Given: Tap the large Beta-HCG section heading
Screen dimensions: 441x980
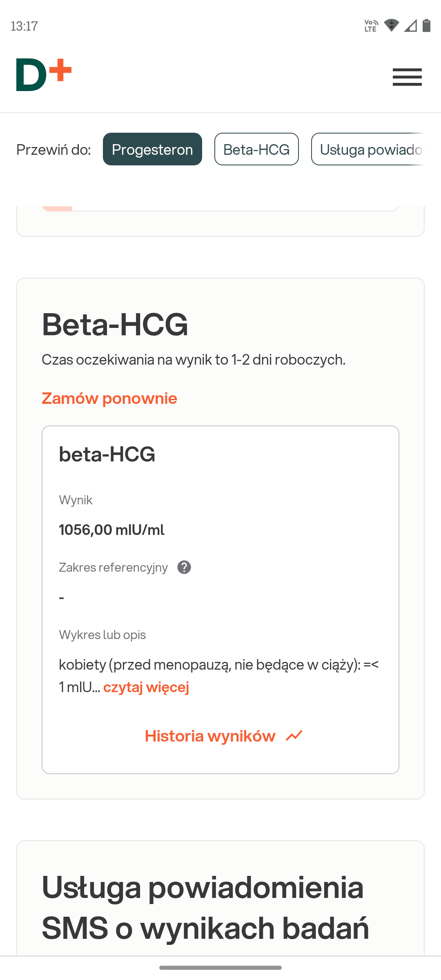Looking at the screenshot, I should tap(115, 325).
